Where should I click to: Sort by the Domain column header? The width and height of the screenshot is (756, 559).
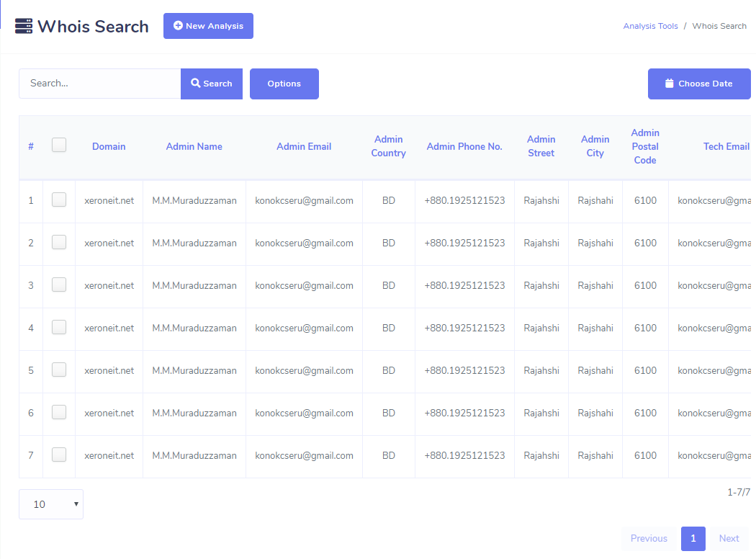109,146
